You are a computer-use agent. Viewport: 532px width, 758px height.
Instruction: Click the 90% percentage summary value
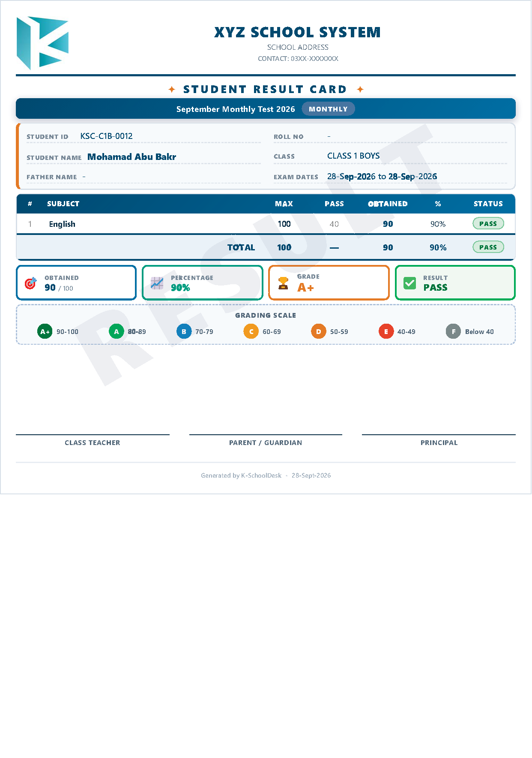click(180, 288)
